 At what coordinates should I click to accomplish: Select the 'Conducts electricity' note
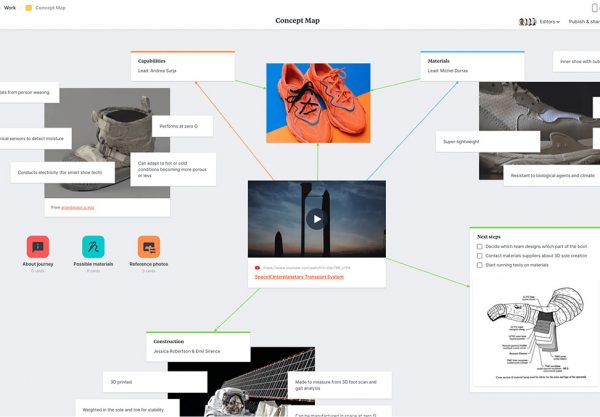tap(62, 172)
